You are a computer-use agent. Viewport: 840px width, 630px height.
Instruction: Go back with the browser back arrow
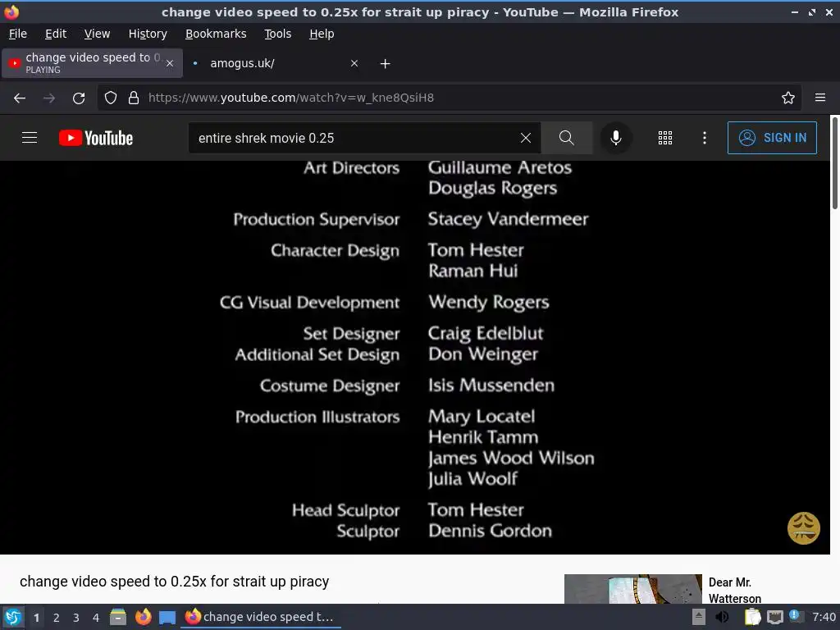click(20, 98)
